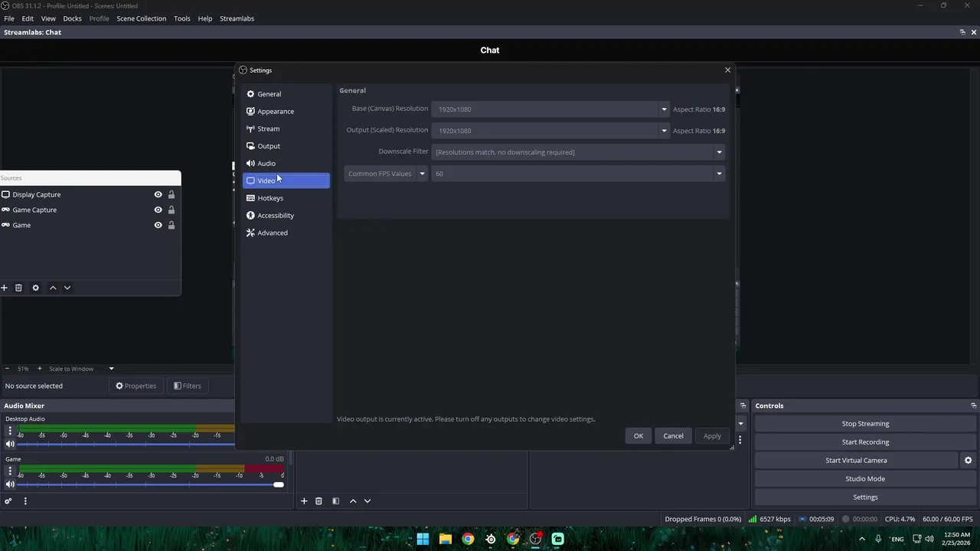The image size is (980, 551).
Task: Float the Controls dock
Action: (973, 406)
